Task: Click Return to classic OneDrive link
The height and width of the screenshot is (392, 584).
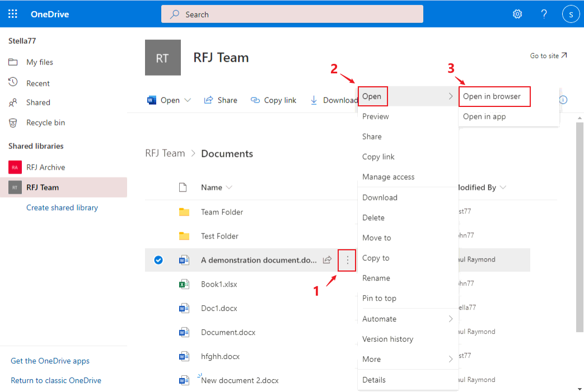Action: tap(56, 380)
